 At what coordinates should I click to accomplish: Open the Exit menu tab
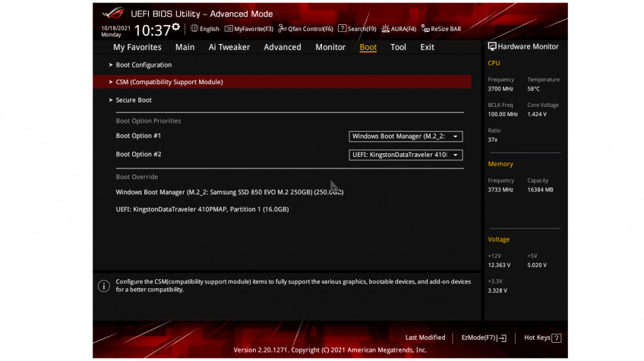coord(428,47)
